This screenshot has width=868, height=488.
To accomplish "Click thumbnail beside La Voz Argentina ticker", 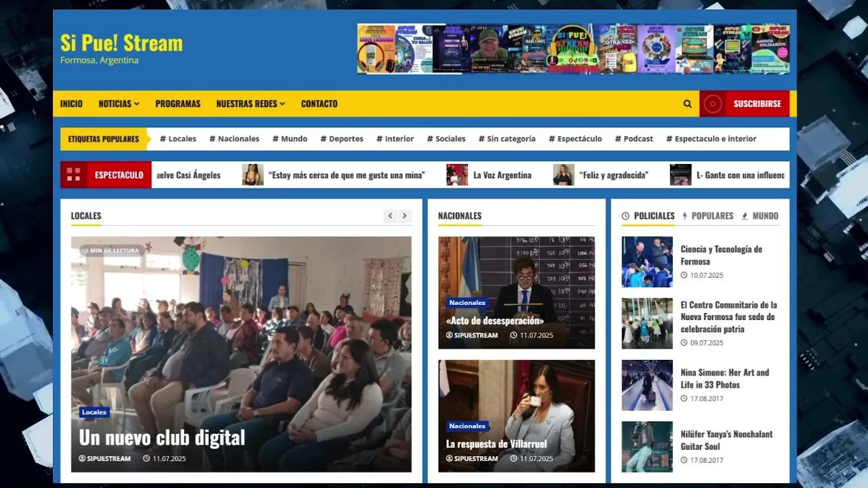I will click(457, 175).
